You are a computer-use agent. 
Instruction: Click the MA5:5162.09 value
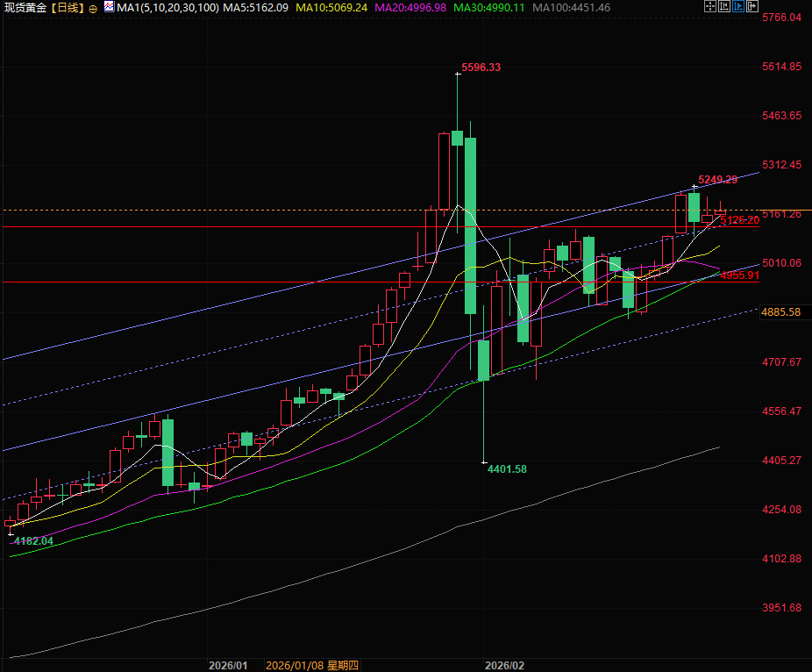coord(256,8)
